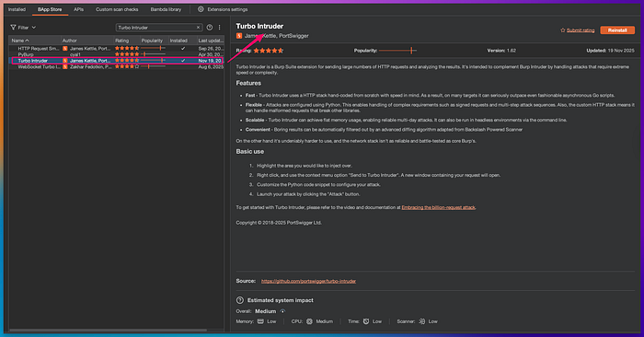The height and width of the screenshot is (337, 644).
Task: Click Updated 19 Nov 2025 text
Action: (610, 51)
